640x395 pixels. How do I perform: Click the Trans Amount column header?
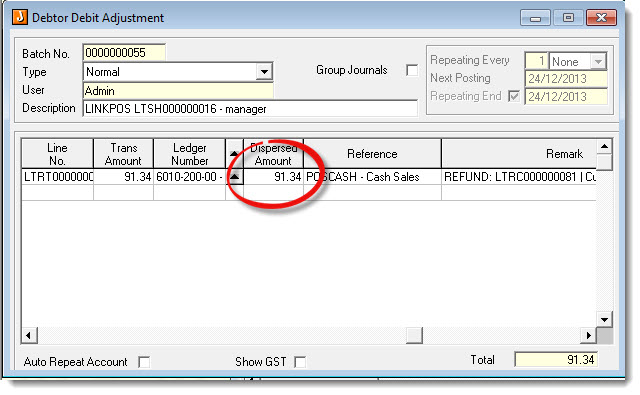[123, 154]
